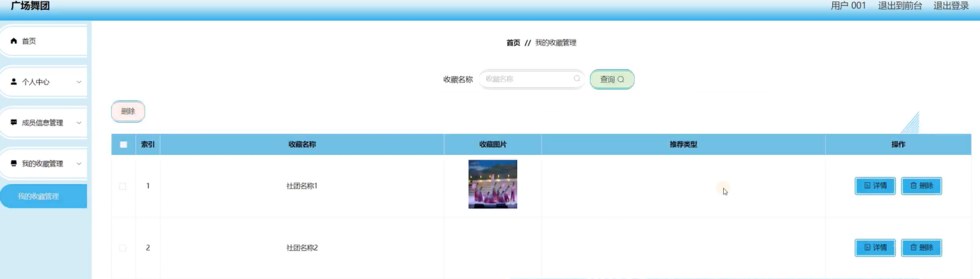Click the person icon beside 个人中心
The image size is (980, 279).
pos(13,82)
